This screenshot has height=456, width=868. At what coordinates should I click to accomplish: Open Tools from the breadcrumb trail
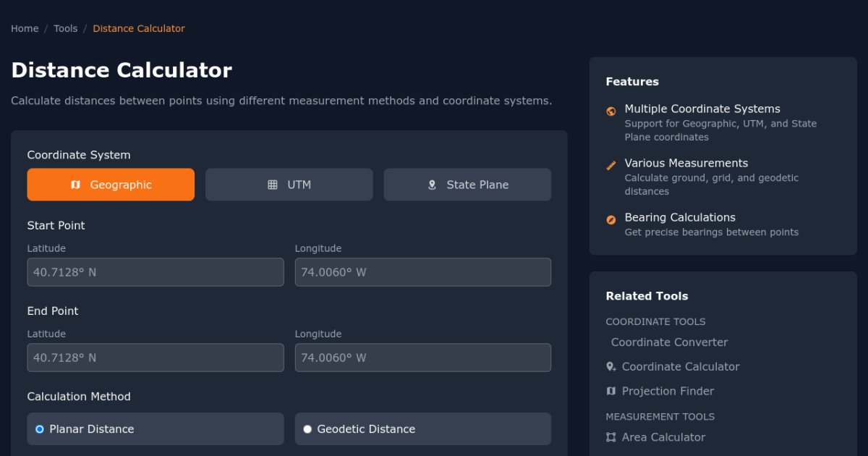click(66, 29)
